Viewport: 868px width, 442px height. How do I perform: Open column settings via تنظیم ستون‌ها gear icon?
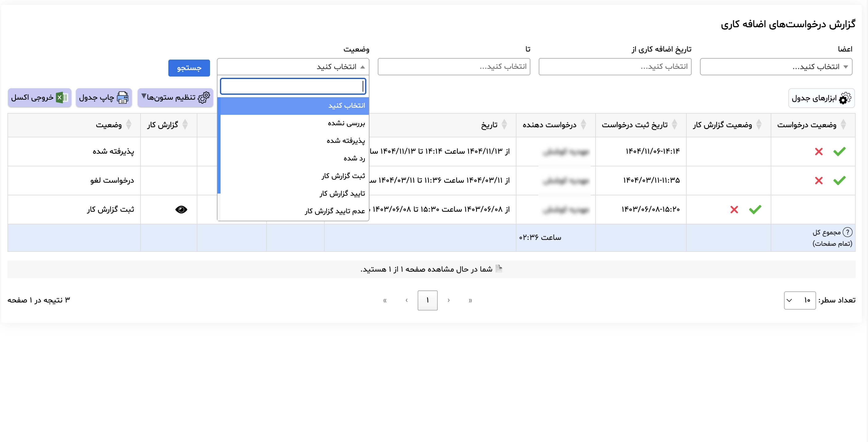pyautogui.click(x=204, y=98)
